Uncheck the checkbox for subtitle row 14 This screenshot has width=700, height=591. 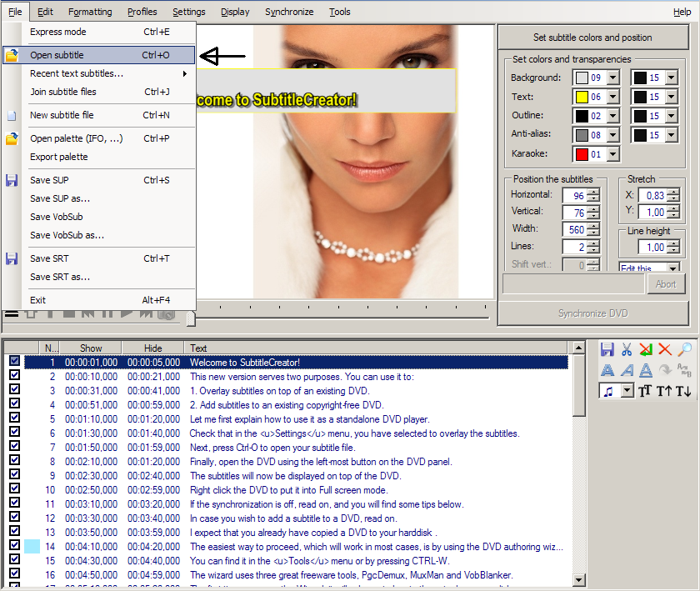point(14,544)
